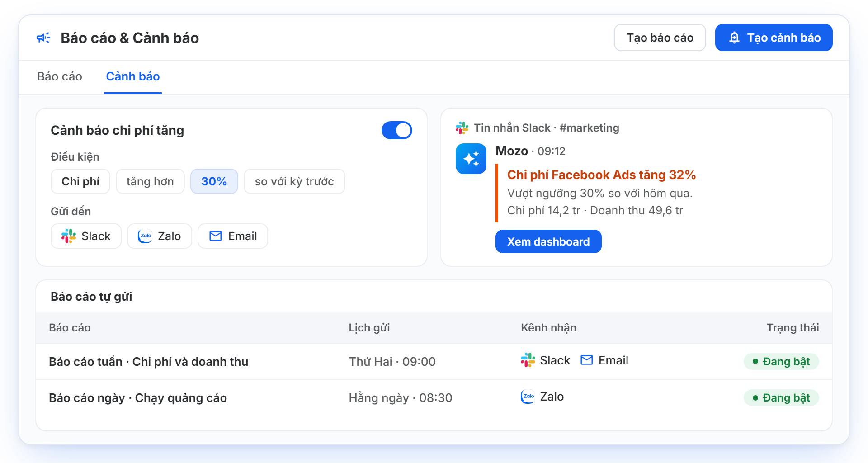Click the Báo cáo tuần · Chi phí và doanh thu row title

[x=149, y=362]
